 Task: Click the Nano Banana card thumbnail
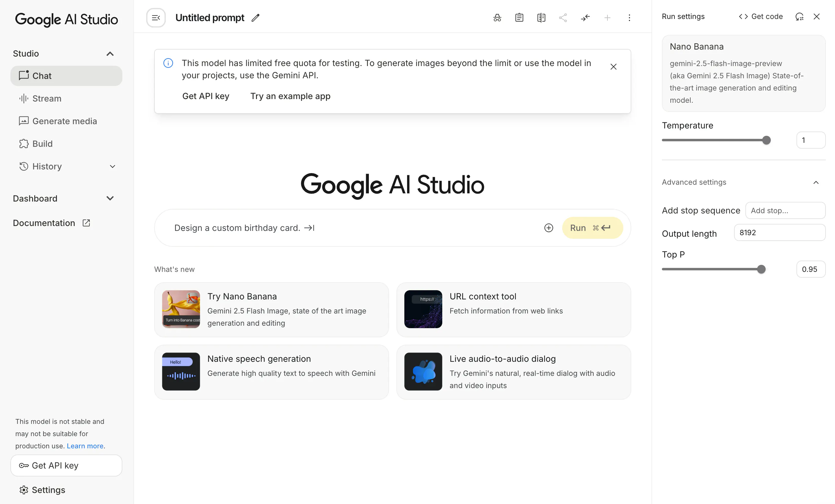tap(181, 309)
